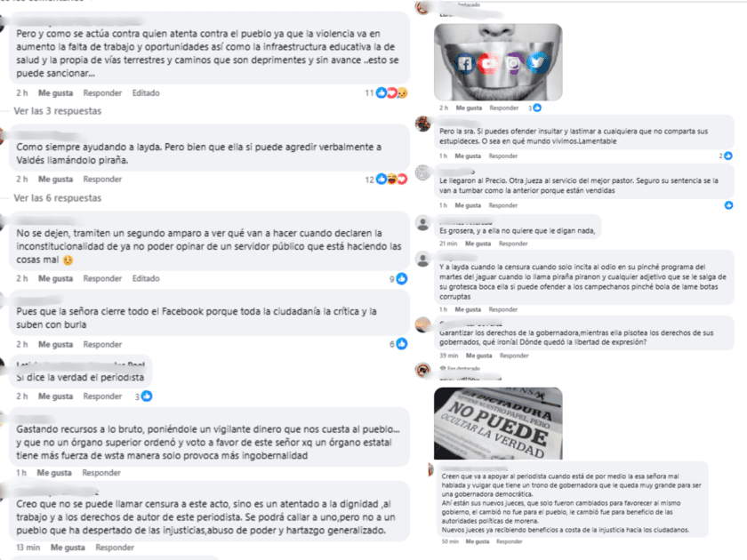Click the blue thumbs-up icon showing 9 likes
The width and height of the screenshot is (747, 560).
[402, 278]
